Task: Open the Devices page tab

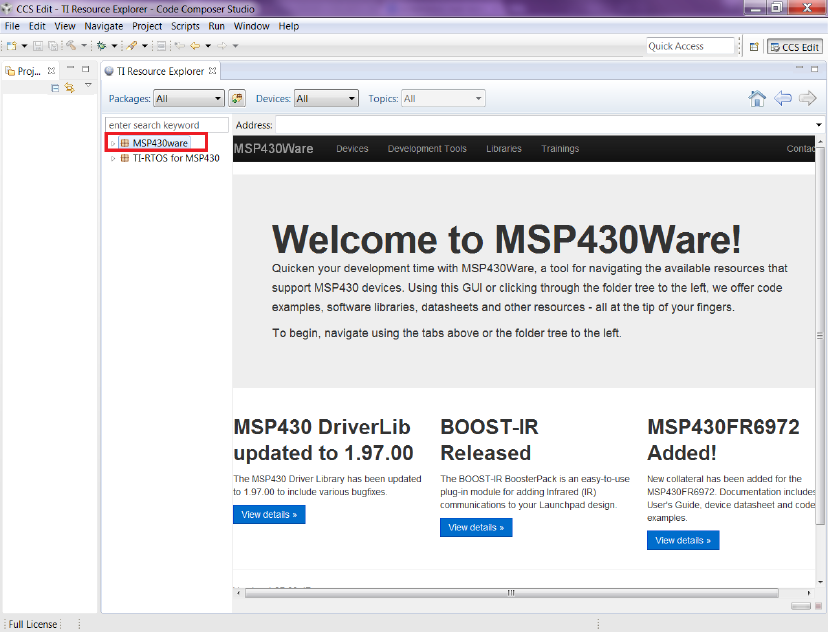Action: click(352, 149)
